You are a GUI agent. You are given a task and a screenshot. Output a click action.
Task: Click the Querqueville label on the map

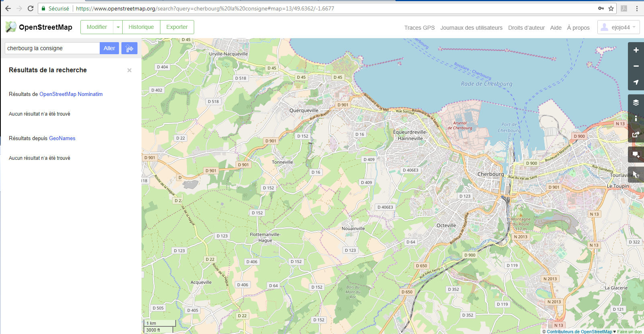[x=304, y=110]
